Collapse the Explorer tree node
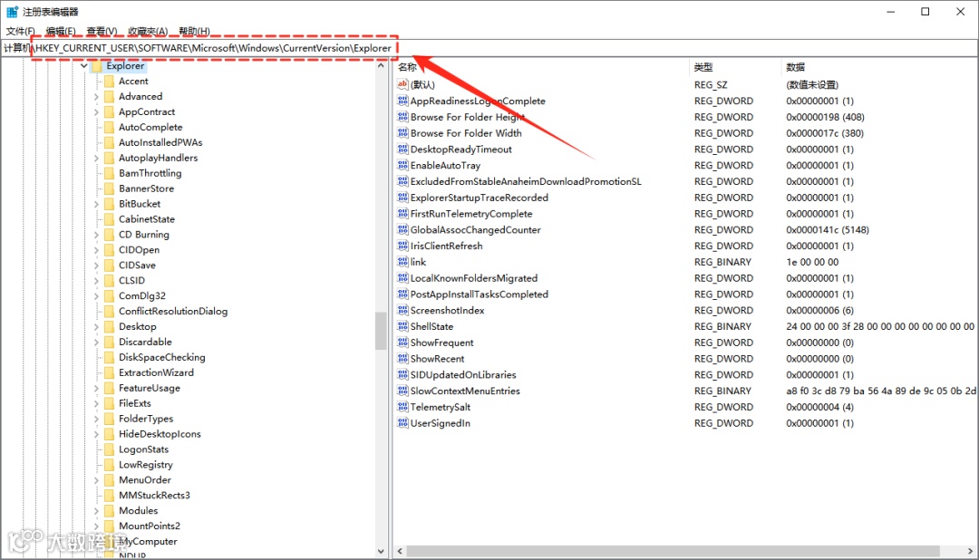Image resolution: width=979 pixels, height=560 pixels. coord(83,65)
